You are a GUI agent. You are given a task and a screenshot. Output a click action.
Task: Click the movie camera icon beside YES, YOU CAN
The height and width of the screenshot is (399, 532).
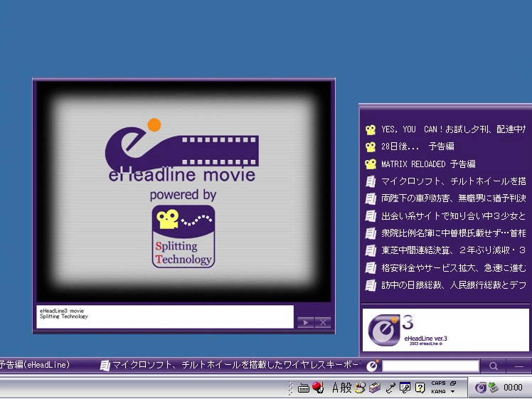[371, 129]
